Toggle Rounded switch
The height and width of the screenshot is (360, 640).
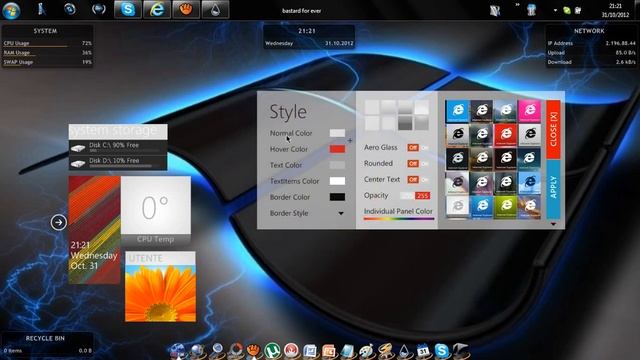click(x=418, y=163)
